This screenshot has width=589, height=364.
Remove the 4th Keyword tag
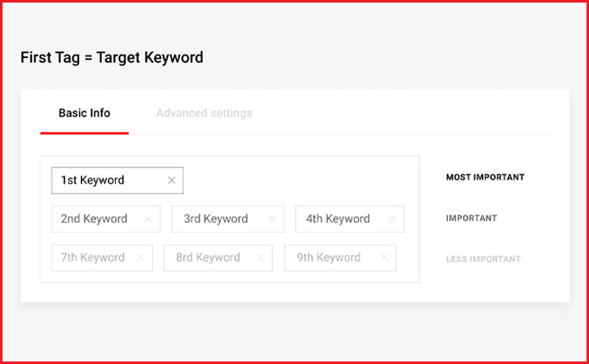pyautogui.click(x=391, y=219)
